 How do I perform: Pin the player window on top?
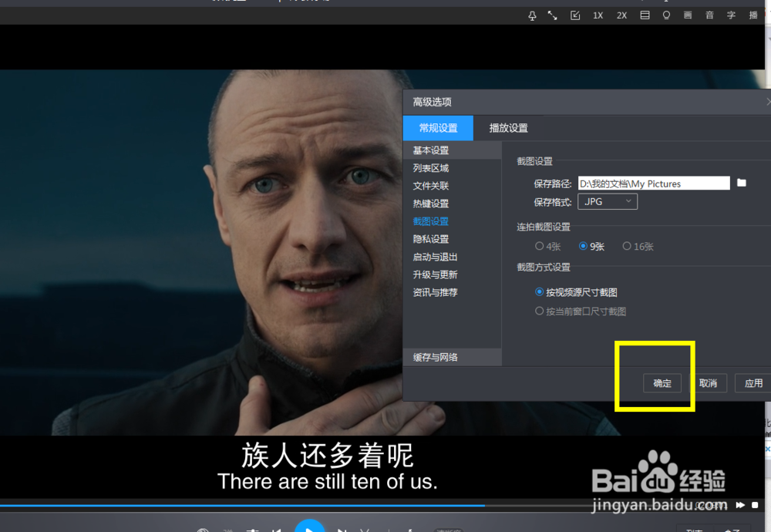tap(532, 15)
